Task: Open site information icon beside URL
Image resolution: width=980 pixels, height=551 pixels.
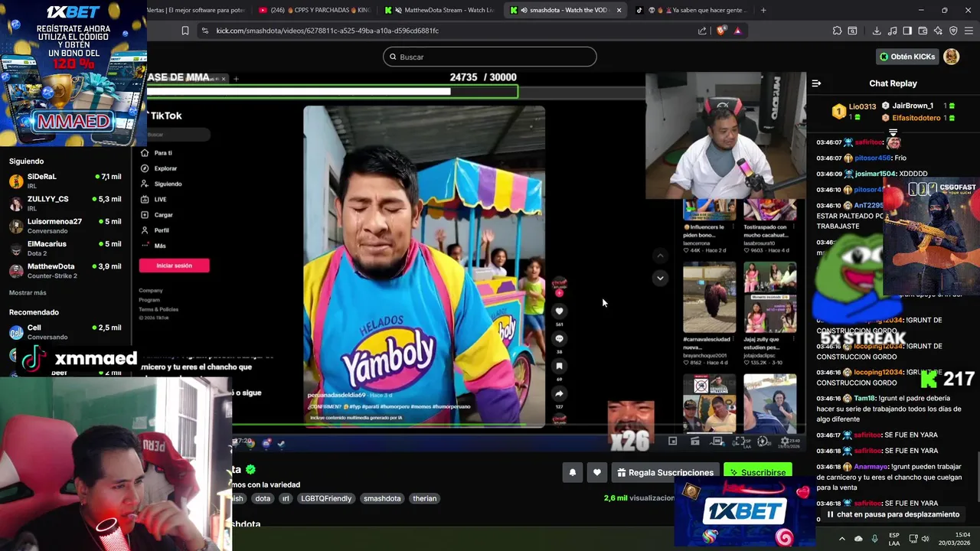Action: [x=204, y=31]
